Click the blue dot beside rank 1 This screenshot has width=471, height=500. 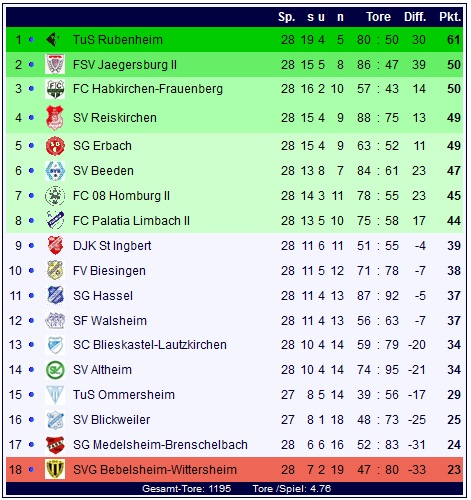point(31,40)
